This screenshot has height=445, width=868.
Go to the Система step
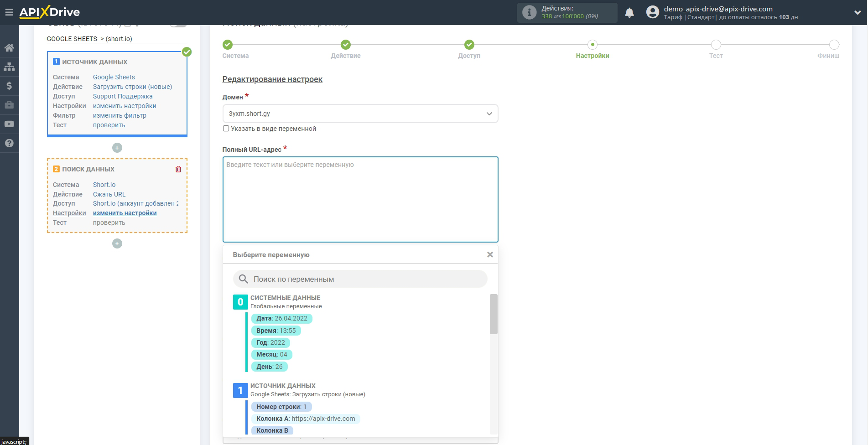(x=228, y=45)
